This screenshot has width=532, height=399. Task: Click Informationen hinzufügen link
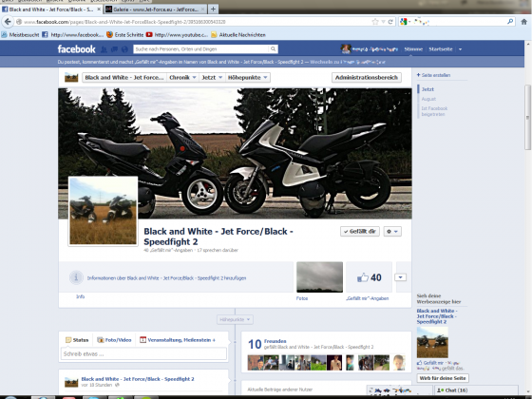point(166,277)
